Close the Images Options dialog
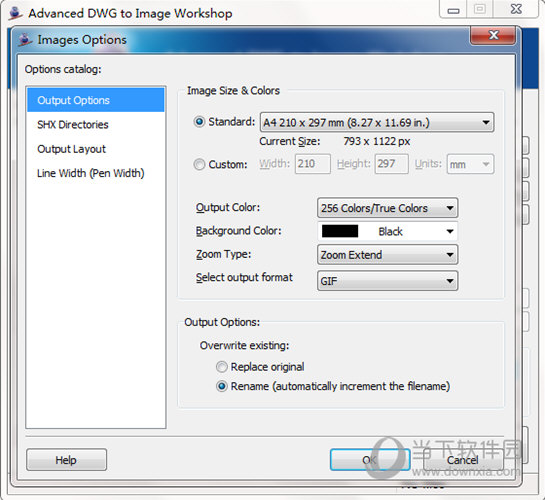545x500 pixels. (493, 35)
